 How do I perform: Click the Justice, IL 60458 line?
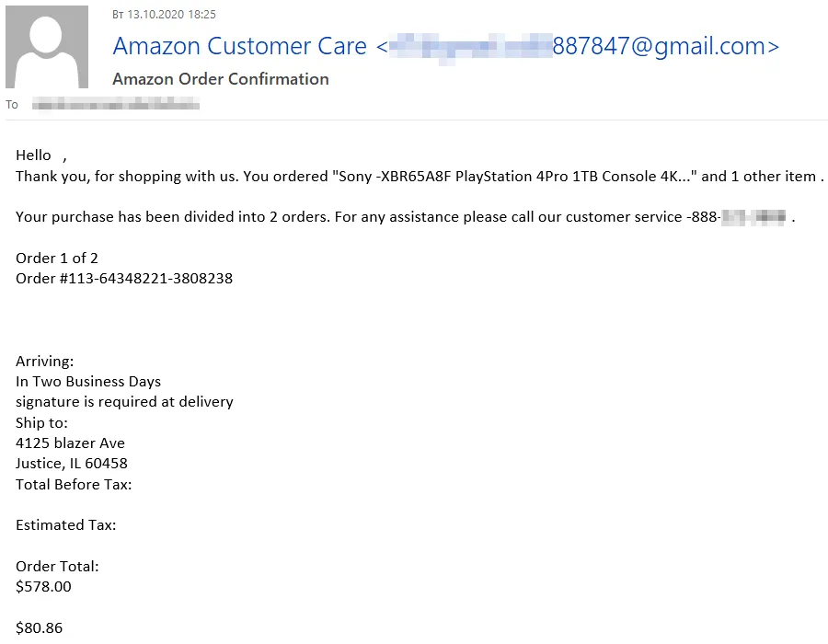[72, 464]
